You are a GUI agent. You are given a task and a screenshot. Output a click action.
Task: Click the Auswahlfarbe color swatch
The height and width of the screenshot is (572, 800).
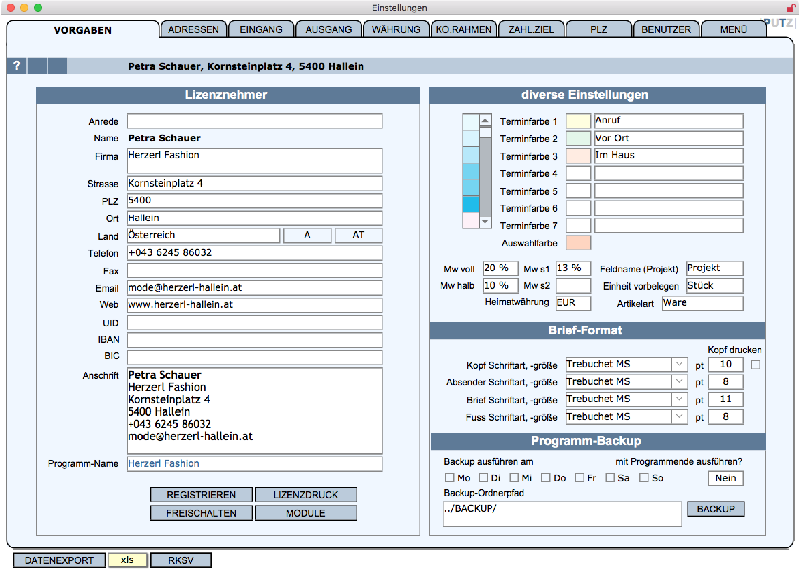579,242
